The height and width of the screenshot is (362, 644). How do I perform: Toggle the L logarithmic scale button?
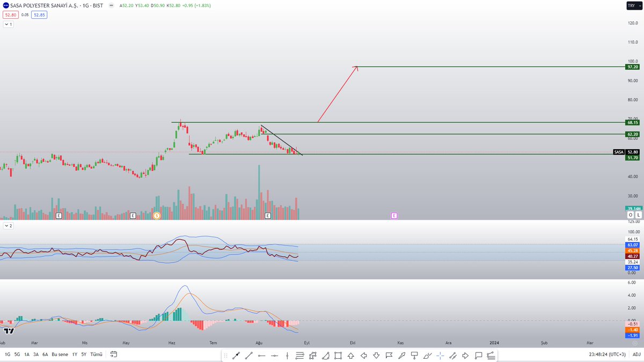(638, 215)
